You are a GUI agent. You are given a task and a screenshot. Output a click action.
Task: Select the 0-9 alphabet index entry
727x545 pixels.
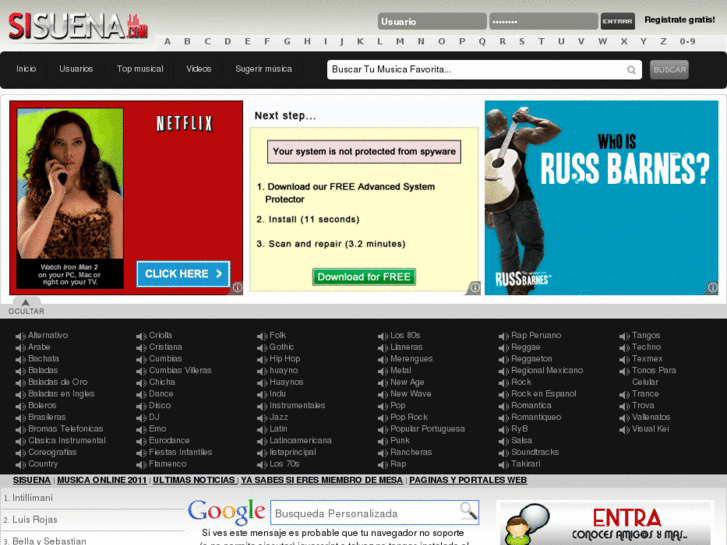[x=688, y=41]
